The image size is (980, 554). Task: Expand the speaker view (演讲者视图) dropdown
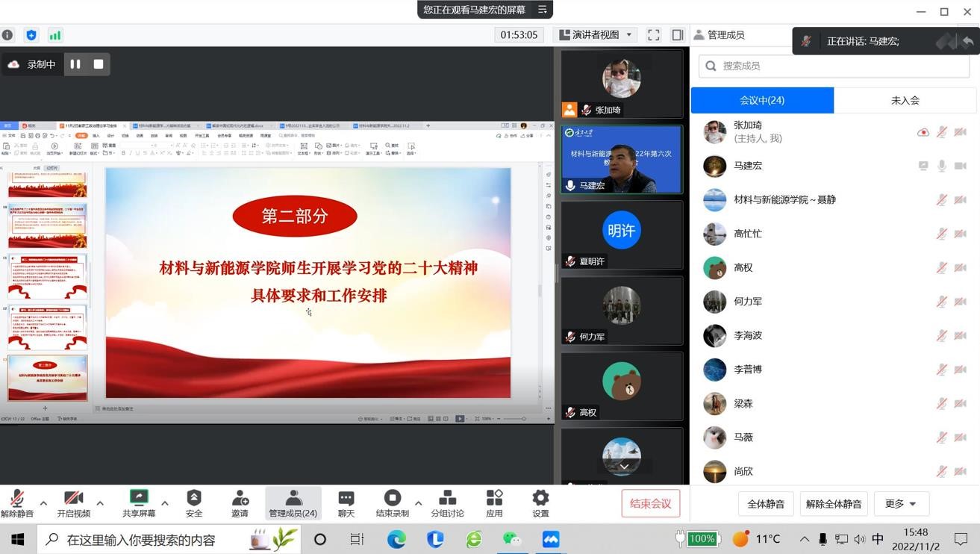click(596, 35)
